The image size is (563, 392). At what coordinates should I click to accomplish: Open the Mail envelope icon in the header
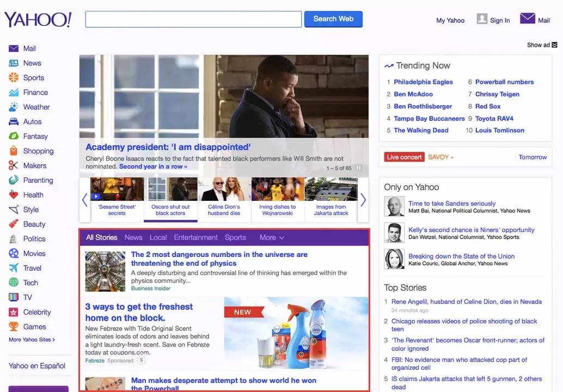(x=527, y=19)
